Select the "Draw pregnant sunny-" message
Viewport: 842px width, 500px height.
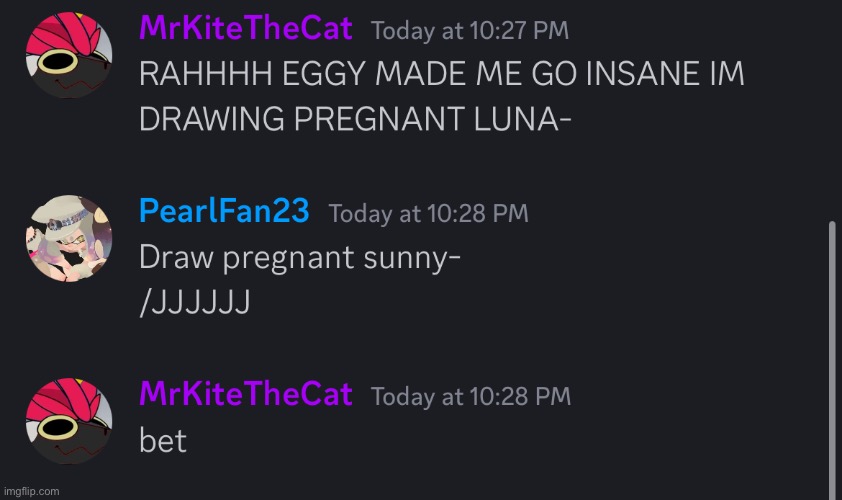pyautogui.click(x=299, y=258)
